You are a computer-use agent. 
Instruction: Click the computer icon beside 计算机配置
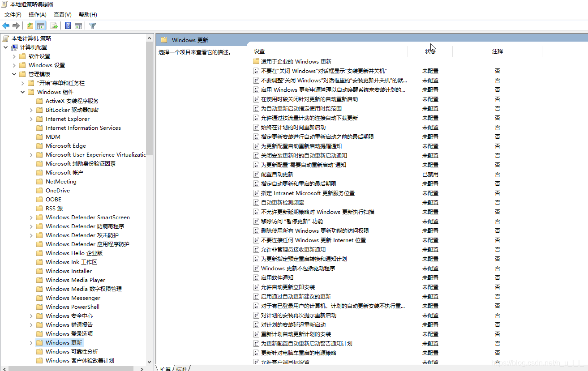14,47
